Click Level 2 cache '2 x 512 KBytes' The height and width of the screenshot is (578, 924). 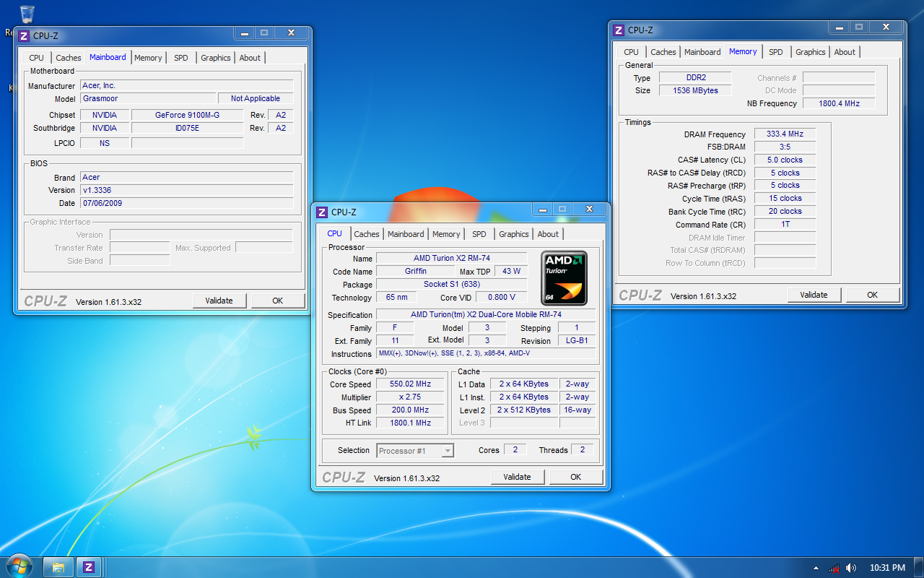coord(524,410)
